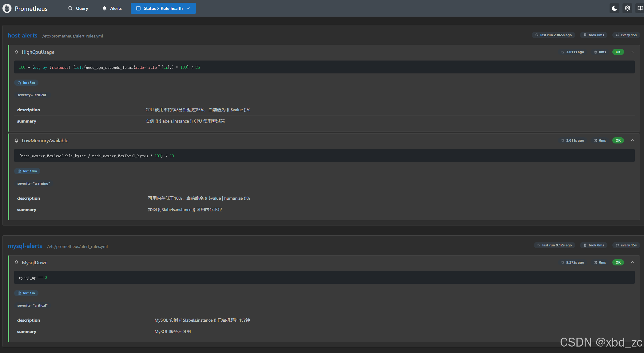
Task: Open Status > Rule health dropdown menu
Action: pos(163,8)
